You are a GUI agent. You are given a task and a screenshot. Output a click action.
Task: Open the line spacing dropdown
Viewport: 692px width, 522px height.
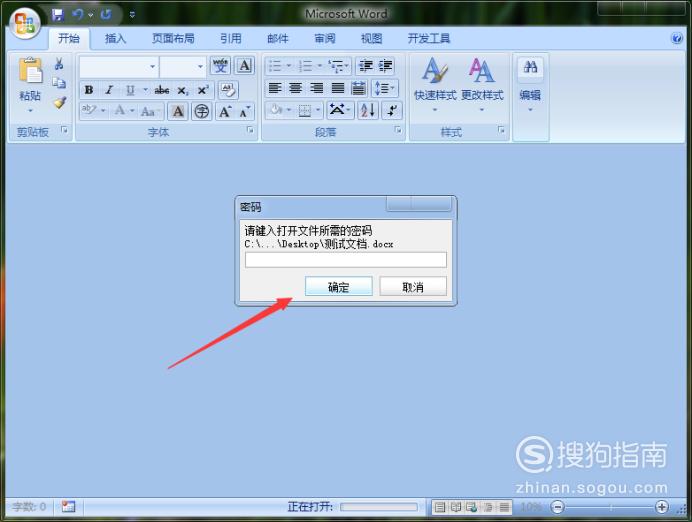point(385,88)
